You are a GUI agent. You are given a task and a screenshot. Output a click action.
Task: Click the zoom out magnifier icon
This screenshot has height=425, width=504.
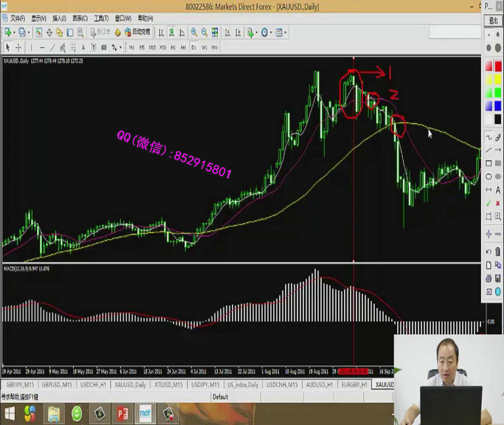click(204, 32)
